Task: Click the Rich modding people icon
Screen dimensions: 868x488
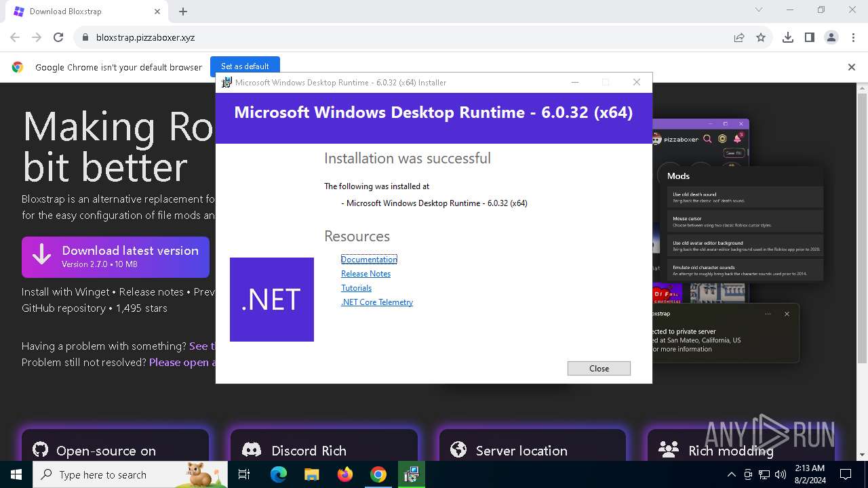Action: click(x=669, y=450)
